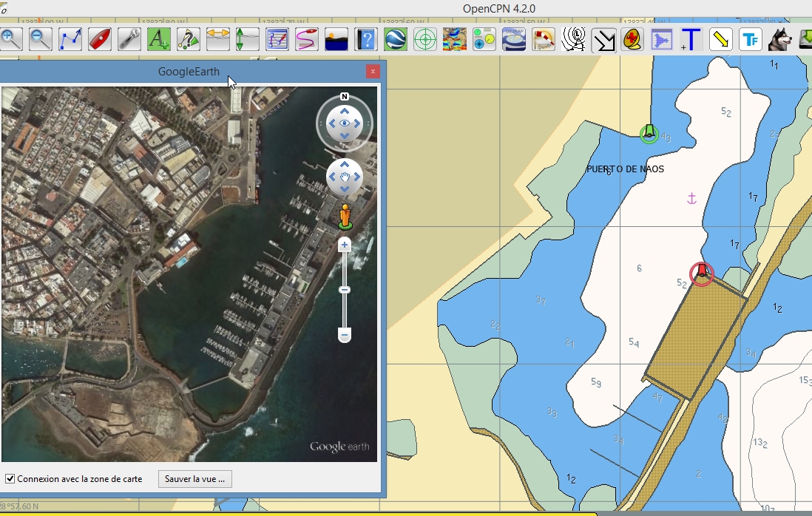Close the GoogleEarth window

pyautogui.click(x=373, y=72)
